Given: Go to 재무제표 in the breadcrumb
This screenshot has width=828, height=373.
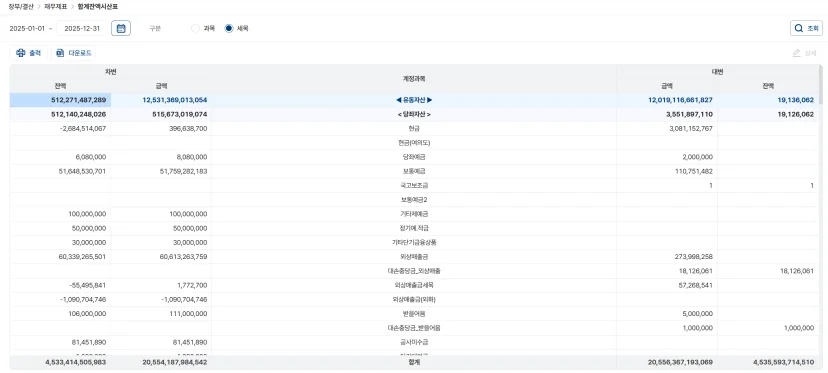Looking at the screenshot, I should tap(56, 7).
